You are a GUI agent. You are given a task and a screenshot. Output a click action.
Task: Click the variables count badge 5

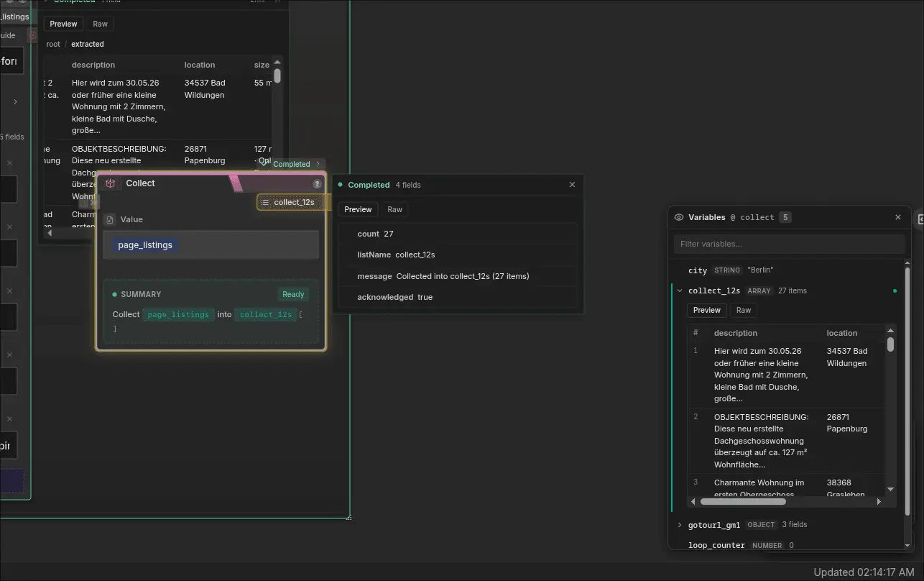(x=785, y=217)
